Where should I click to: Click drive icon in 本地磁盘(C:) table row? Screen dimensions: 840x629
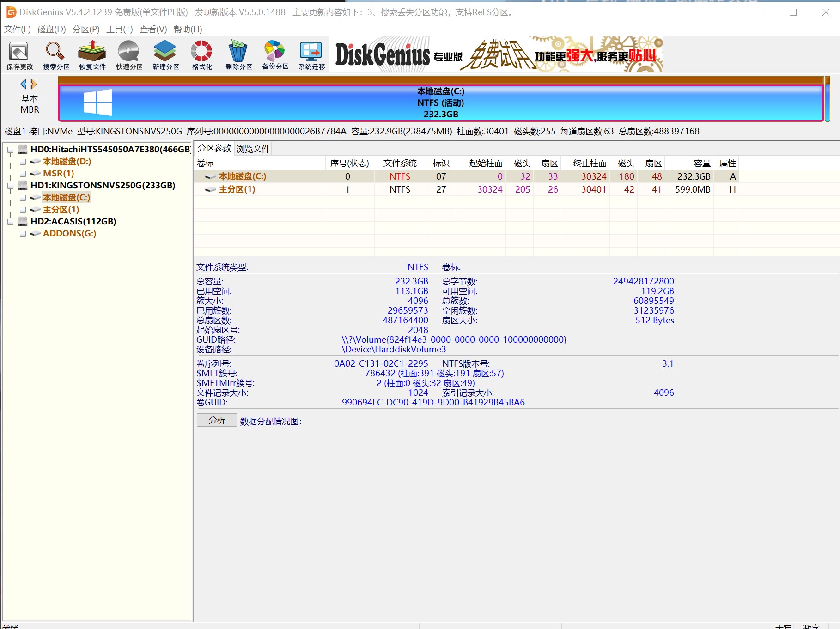coord(211,176)
